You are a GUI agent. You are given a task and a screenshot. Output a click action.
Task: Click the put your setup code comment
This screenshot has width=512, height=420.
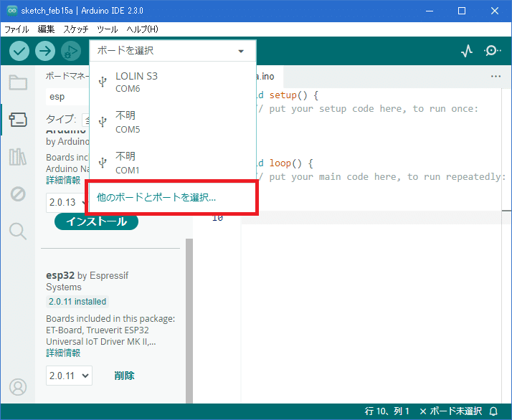368,109
